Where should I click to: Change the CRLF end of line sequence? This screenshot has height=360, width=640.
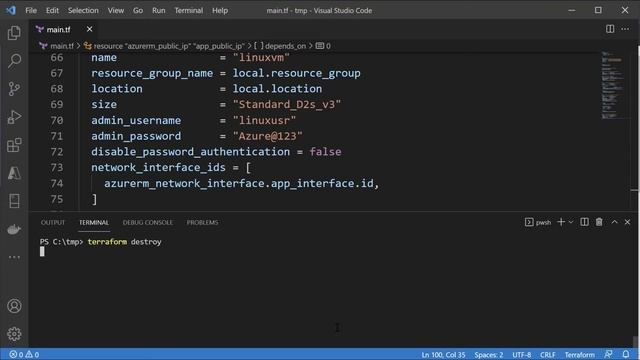(548, 354)
